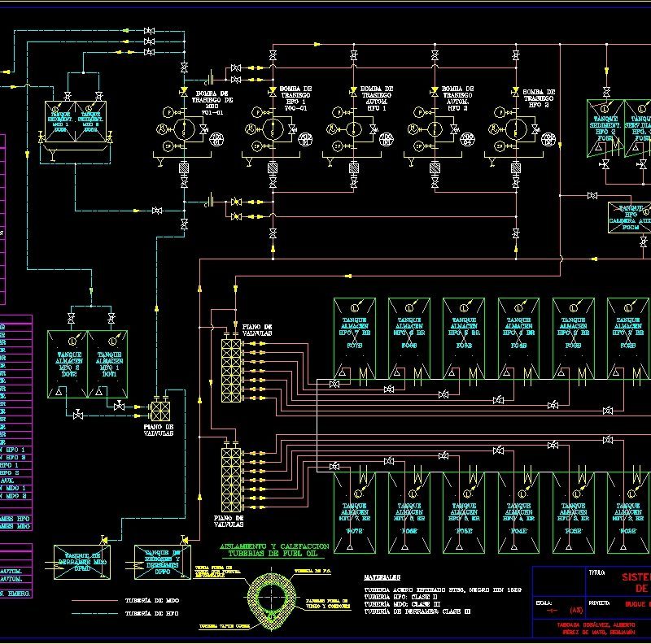The image size is (651, 644).
Task: Select the TANQUE SEDIMENT HFO symbol at top right
Action: 604,127
